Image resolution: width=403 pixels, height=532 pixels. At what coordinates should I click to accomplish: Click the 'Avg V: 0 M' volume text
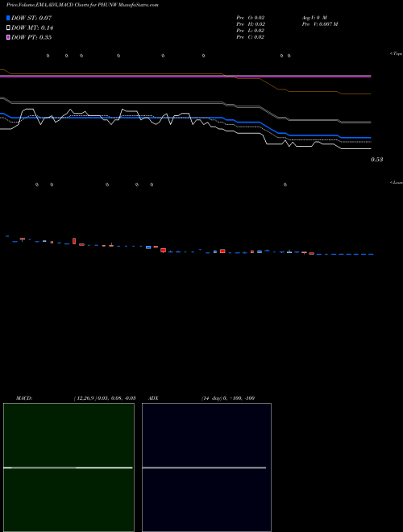314,18
